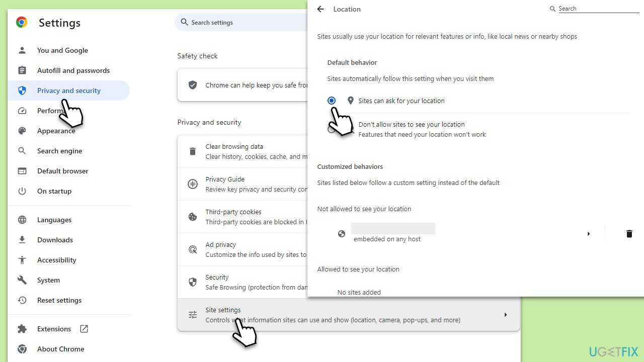Click the location pin icon beside 'Sites can ask'
644x362 pixels.
tap(351, 101)
